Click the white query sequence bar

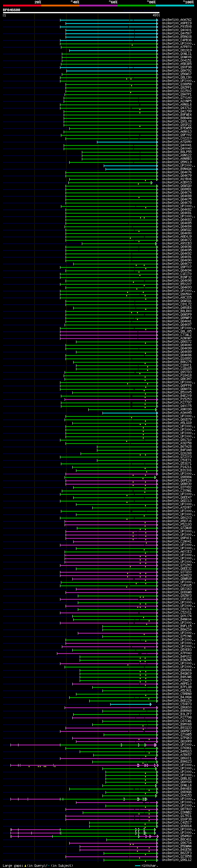click(x=81, y=13)
